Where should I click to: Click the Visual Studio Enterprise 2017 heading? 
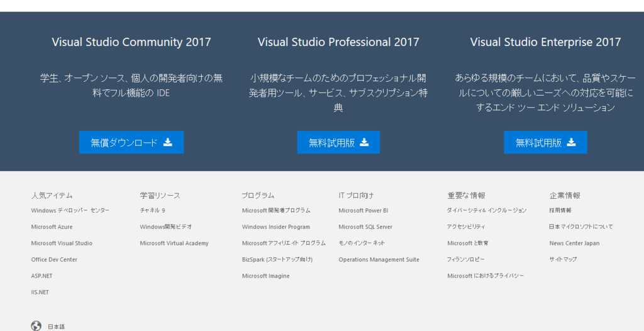click(x=545, y=42)
